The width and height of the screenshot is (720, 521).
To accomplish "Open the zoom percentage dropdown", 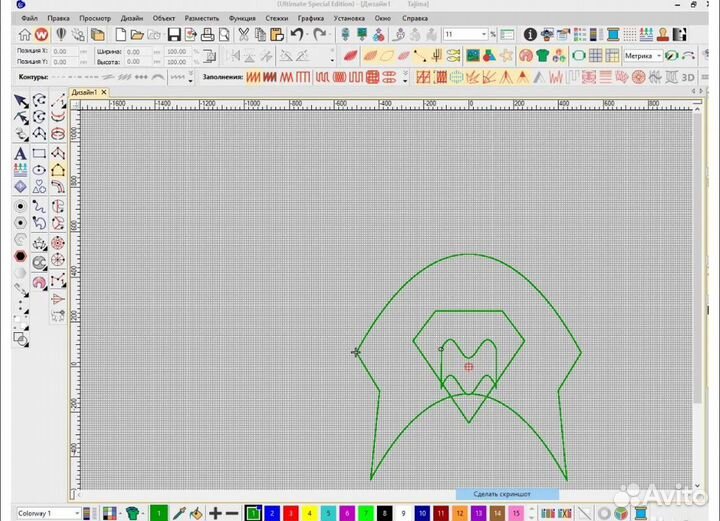I will [x=484, y=34].
